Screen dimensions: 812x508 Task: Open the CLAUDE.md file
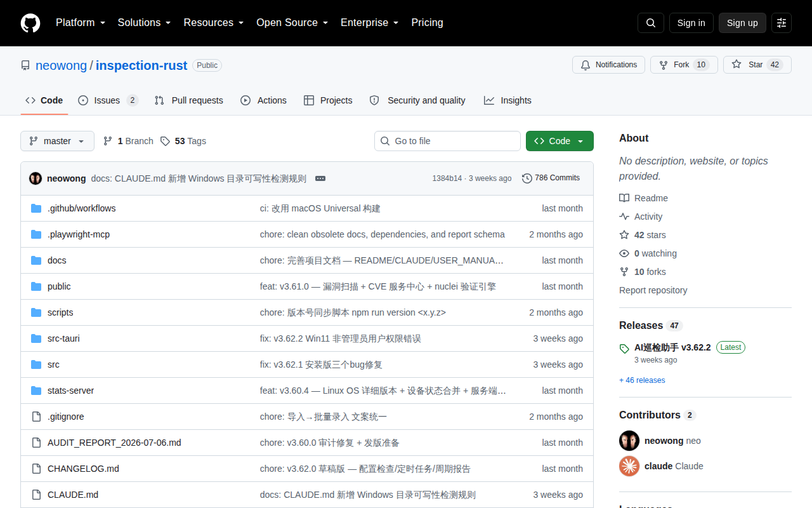point(73,495)
